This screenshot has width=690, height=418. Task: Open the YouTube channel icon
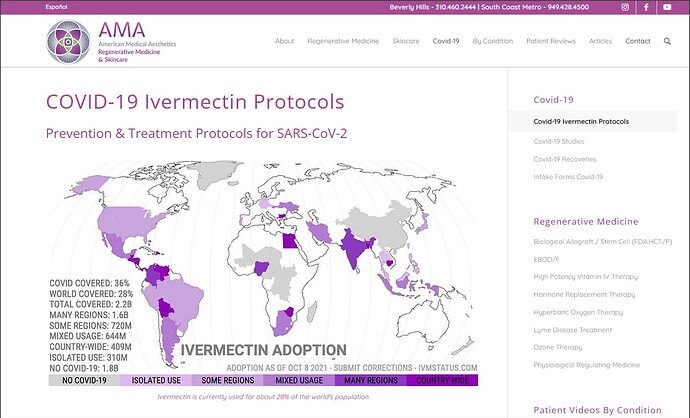[667, 7]
